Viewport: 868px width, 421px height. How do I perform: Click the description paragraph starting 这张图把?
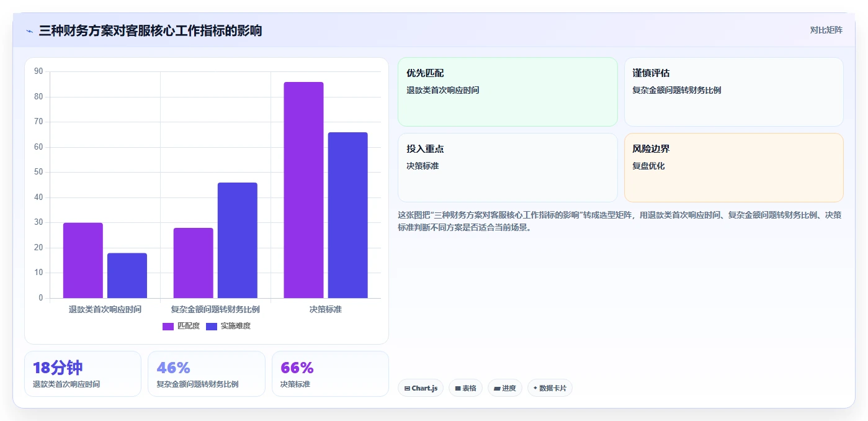pyautogui.click(x=619, y=221)
